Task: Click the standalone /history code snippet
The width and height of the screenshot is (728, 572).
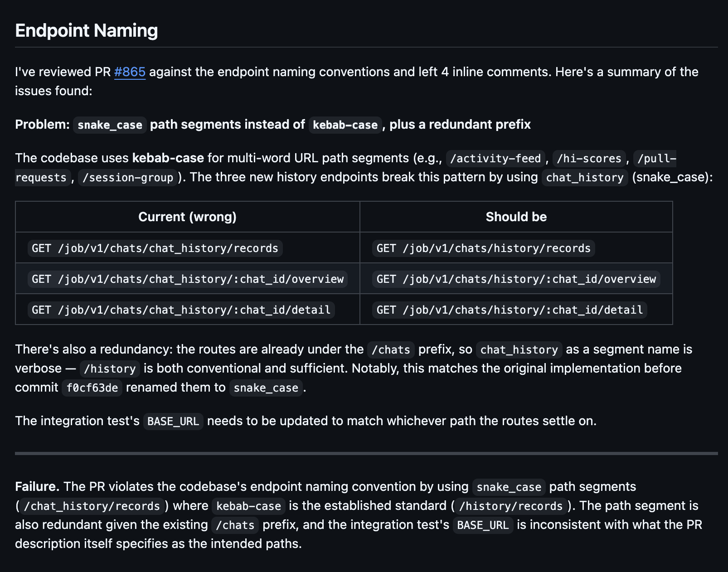Action: click(110, 369)
